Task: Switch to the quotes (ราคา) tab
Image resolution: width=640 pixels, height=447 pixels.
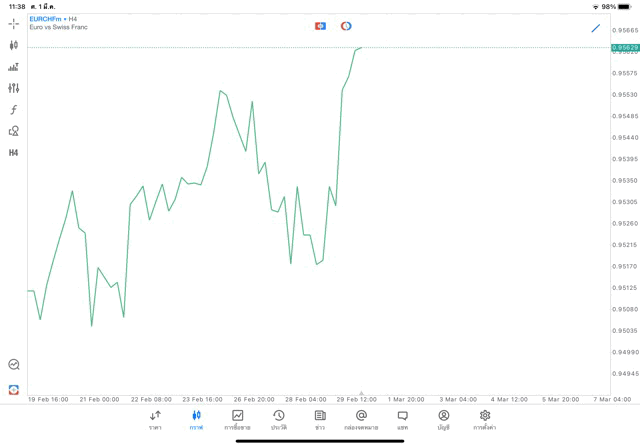Action: click(x=155, y=419)
